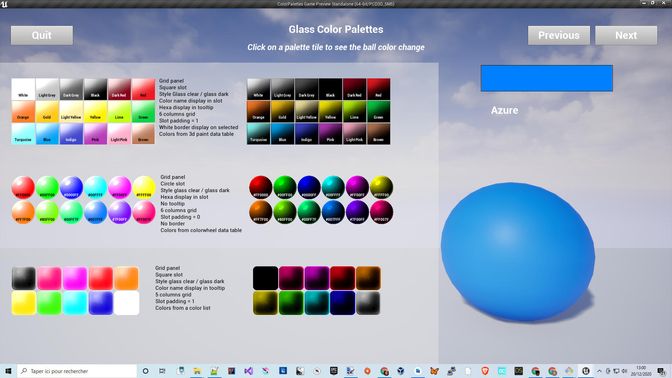The height and width of the screenshot is (378, 672).
Task: Click the black rounded square in the clear list palette
Action: [24, 278]
